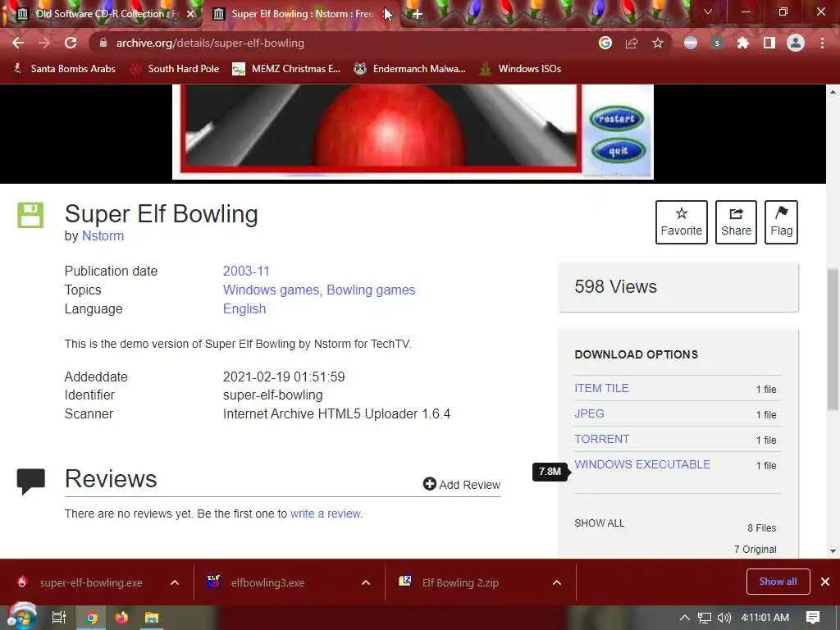
Task: Open the volume speaker tray icon
Action: tap(724, 618)
